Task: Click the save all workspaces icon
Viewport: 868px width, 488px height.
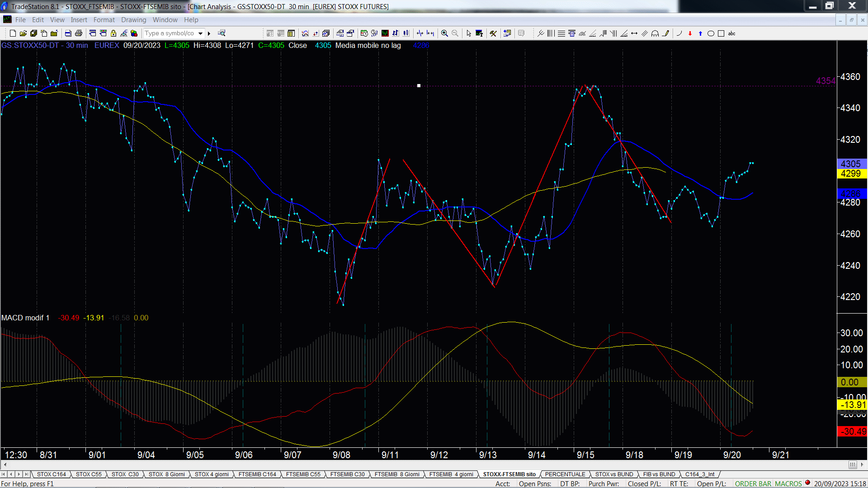Action: click(33, 33)
